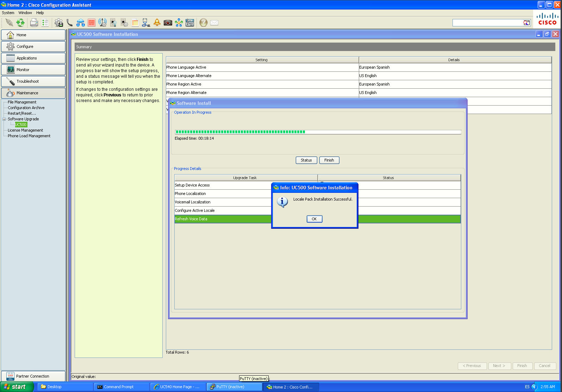The height and width of the screenshot is (392, 562).
Task: Open the Dashboard gauge icon
Action: [x=168, y=23]
